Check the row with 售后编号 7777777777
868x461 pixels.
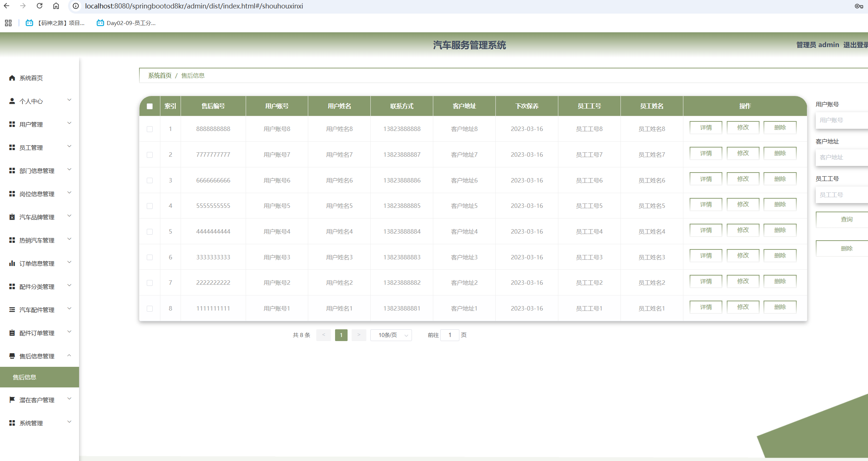(x=150, y=155)
